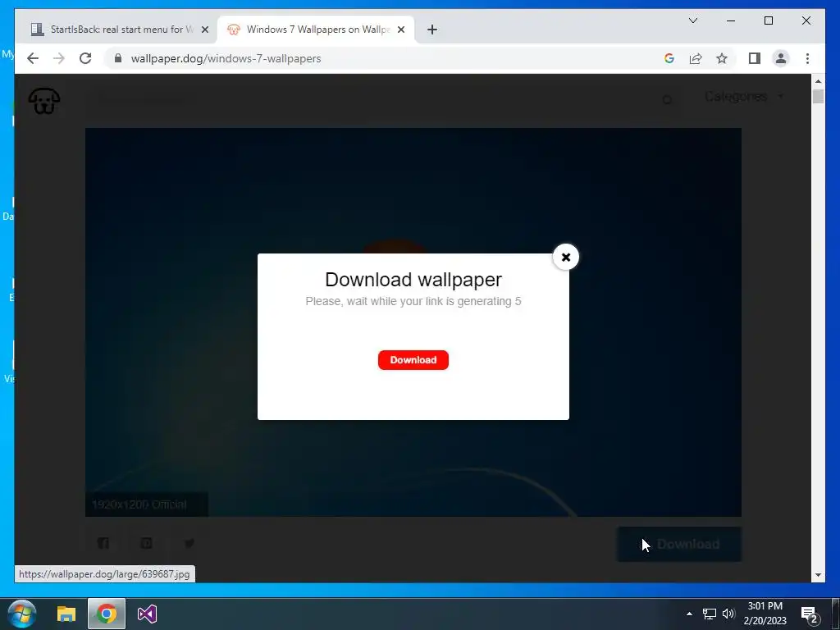The image size is (840, 630).
Task: Open Chrome profile avatar menu
Action: tap(781, 58)
